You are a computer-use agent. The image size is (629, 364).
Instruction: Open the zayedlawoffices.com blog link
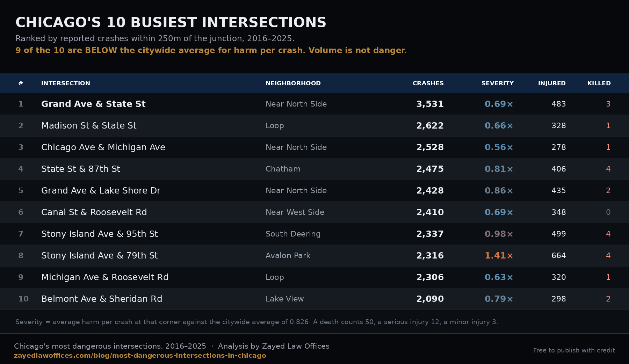click(x=140, y=356)
